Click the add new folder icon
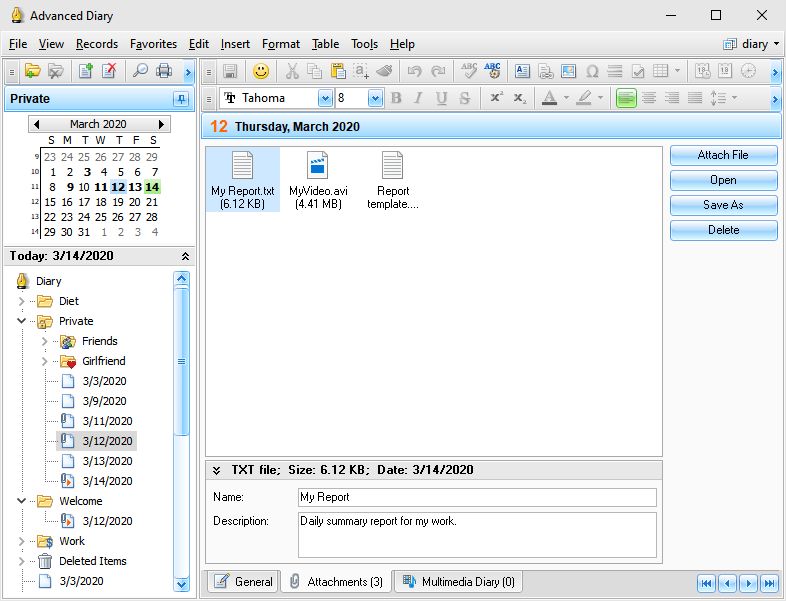 33,71
